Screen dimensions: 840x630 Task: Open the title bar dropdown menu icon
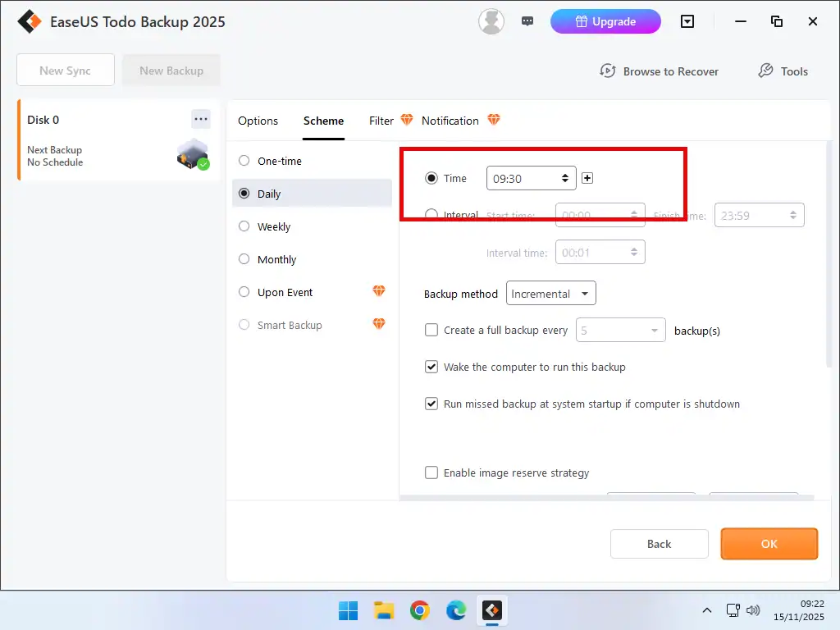[x=688, y=21]
